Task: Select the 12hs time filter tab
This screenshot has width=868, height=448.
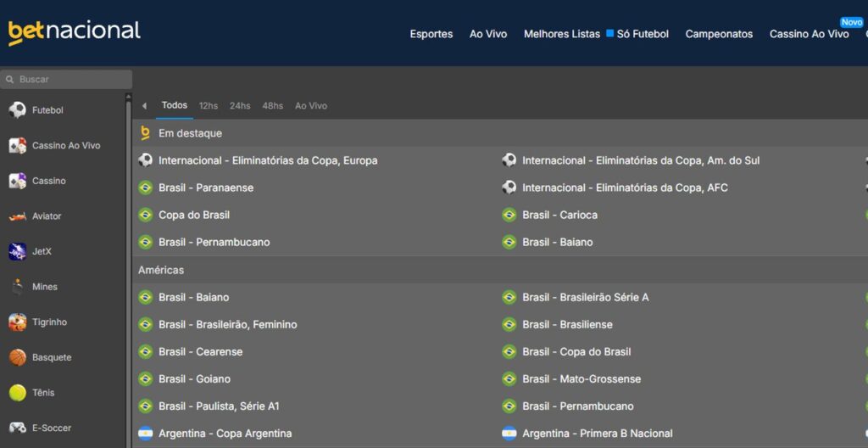Action: pyautogui.click(x=209, y=106)
